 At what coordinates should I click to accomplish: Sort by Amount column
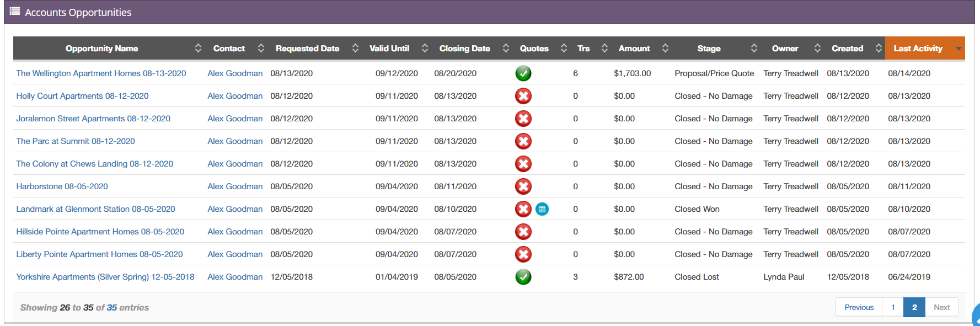point(641,49)
